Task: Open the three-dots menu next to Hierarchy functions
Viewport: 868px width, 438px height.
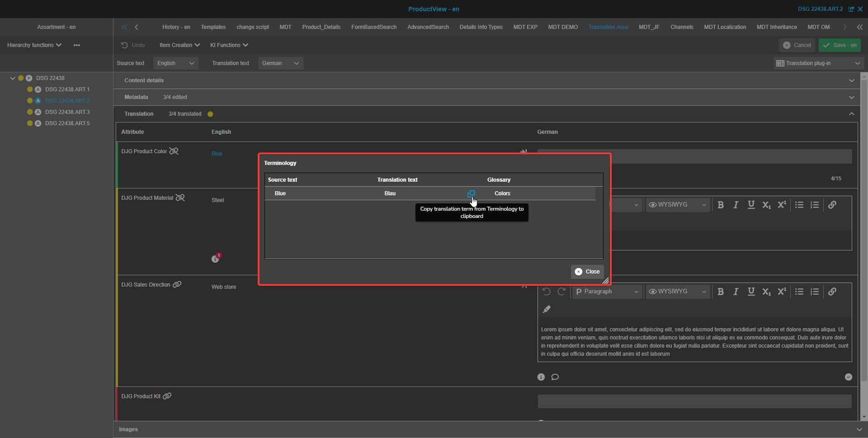Action: click(77, 45)
